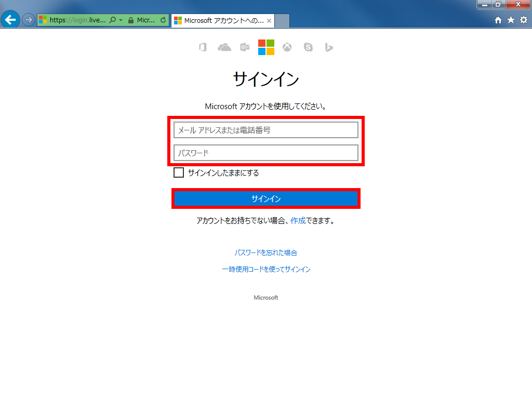Screen dimensions: 532x399
Task: Click the Micr... certificate label
Action: (x=146, y=20)
